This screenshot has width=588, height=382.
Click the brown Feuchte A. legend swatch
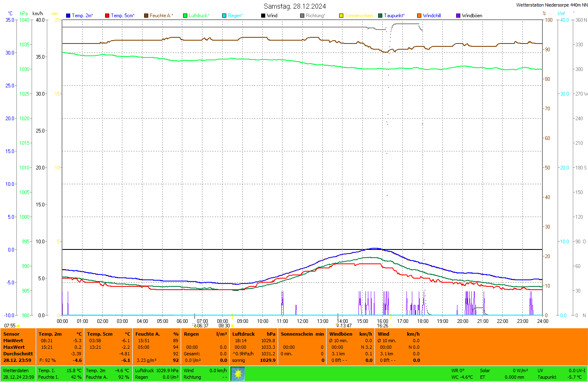click(x=146, y=16)
